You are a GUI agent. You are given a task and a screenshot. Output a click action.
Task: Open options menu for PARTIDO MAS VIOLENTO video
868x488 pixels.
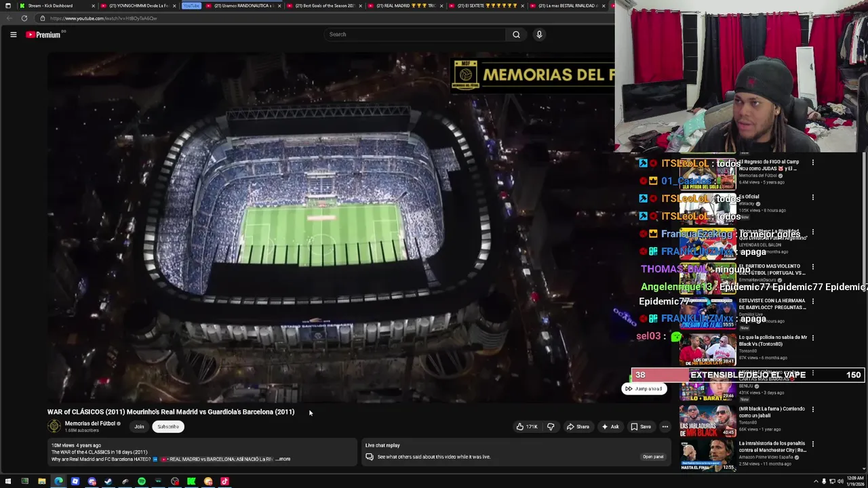tap(813, 267)
